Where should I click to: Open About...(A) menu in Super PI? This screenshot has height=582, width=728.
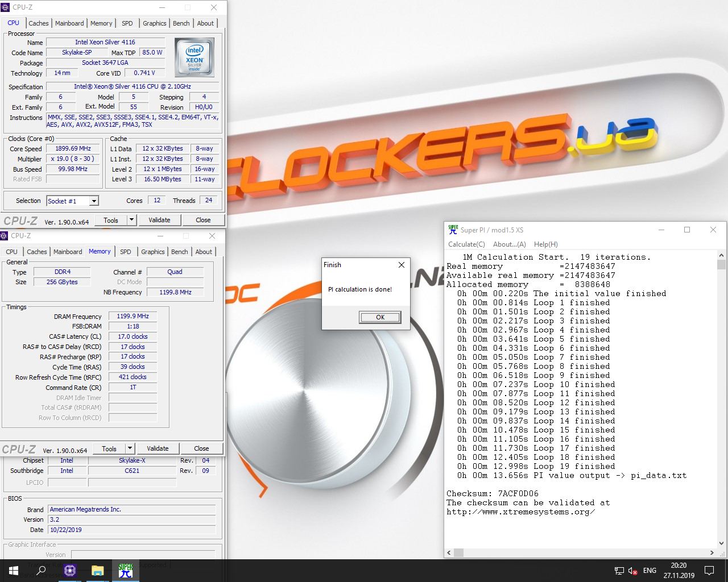(x=510, y=244)
